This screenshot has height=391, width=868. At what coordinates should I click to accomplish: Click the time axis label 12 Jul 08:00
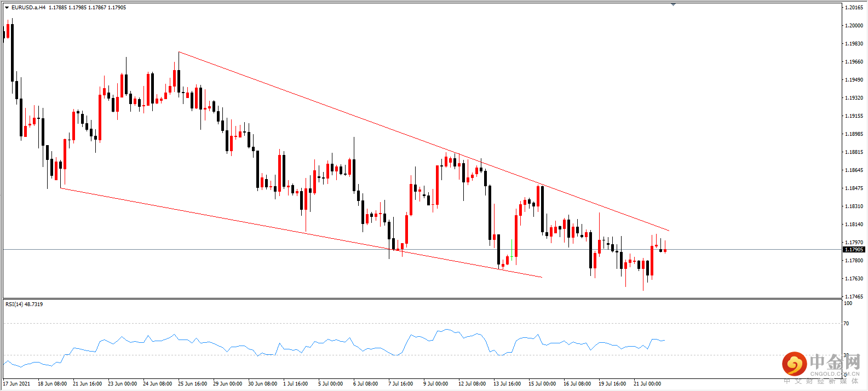472,384
